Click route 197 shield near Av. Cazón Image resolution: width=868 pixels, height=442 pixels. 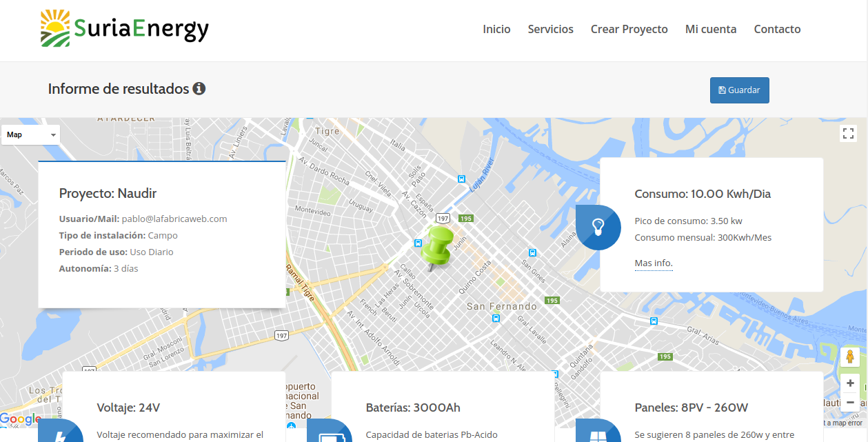(x=443, y=218)
